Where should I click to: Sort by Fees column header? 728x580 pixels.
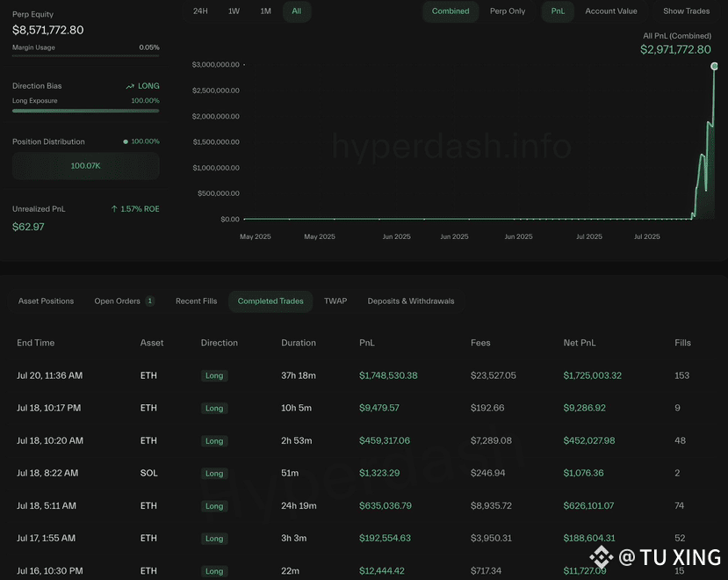click(x=480, y=343)
